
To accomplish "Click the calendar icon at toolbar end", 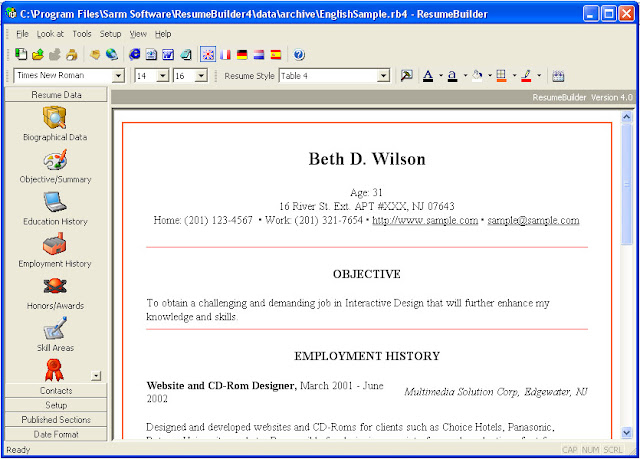I will click(x=558, y=76).
